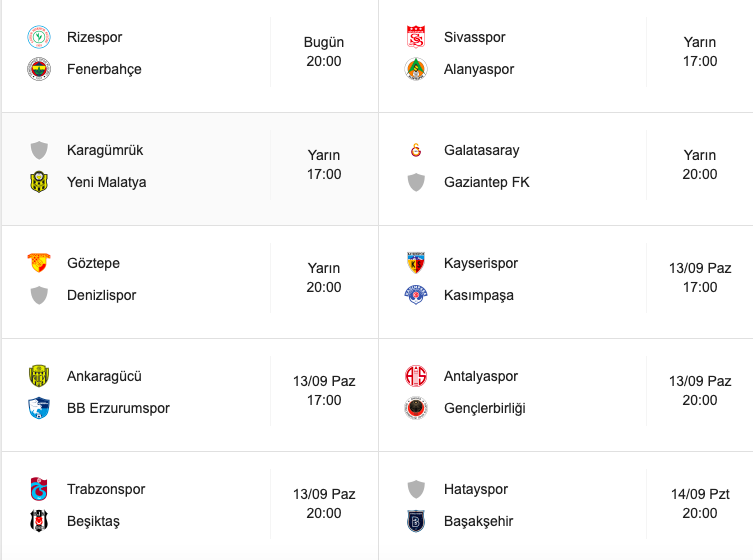
Task: Open the Karagümrük team link
Action: pyautogui.click(x=105, y=150)
